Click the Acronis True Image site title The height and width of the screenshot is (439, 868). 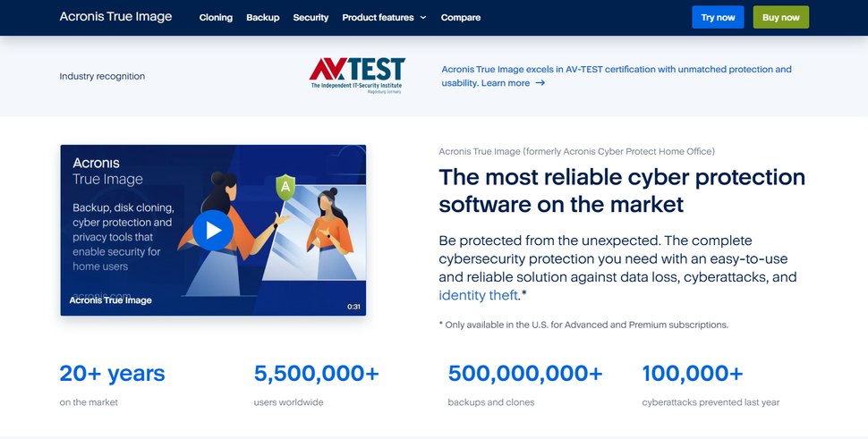[x=115, y=17]
